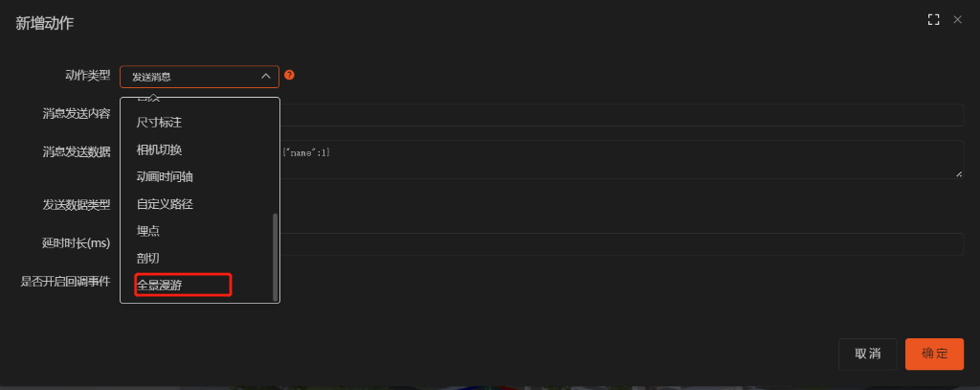Viewport: 980px width, 390px height.
Task: Close the 新增动作 dialog with the X
Action: pos(957,20)
